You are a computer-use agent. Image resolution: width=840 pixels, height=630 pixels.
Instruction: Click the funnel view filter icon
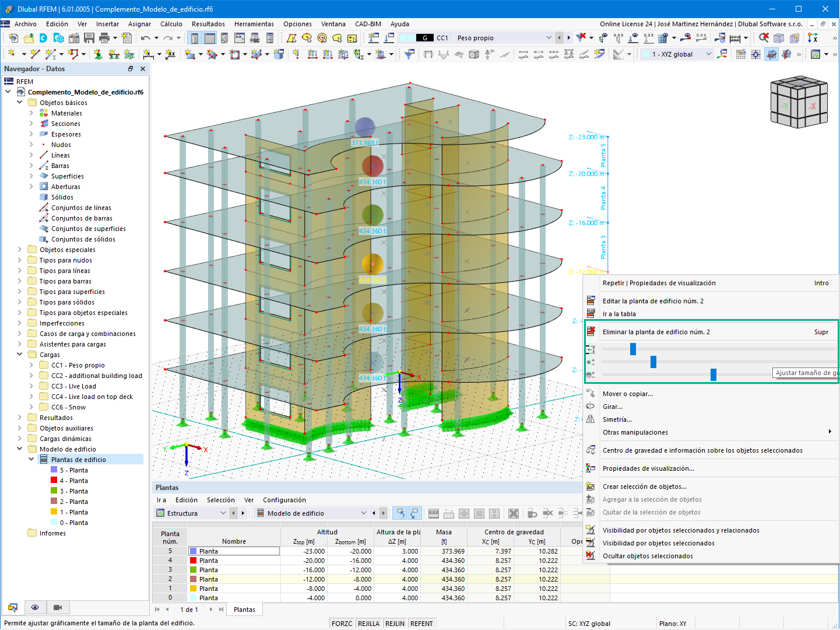(409, 54)
